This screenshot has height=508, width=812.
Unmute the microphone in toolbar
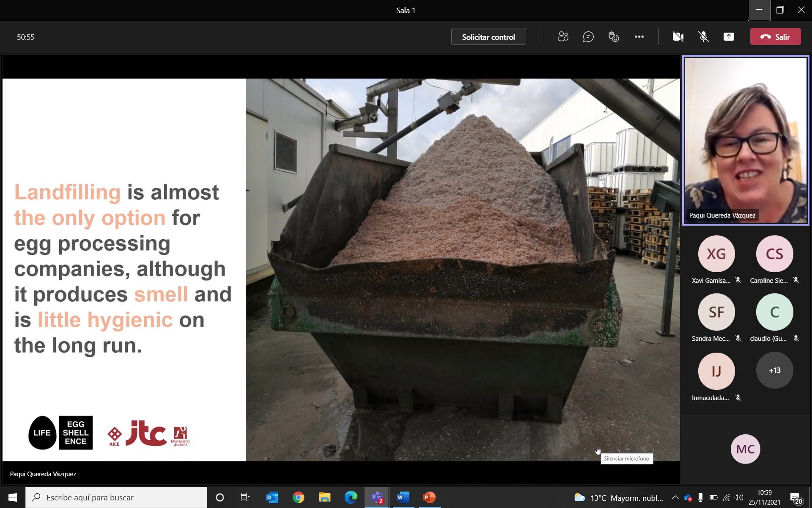click(703, 37)
